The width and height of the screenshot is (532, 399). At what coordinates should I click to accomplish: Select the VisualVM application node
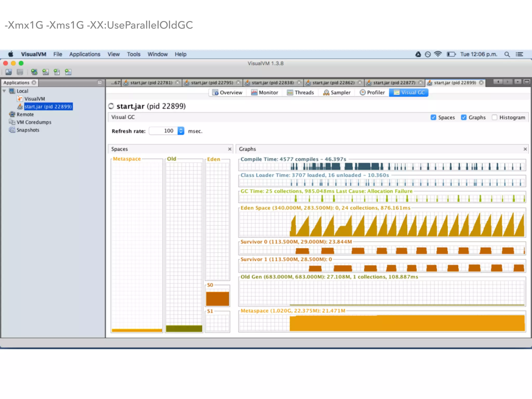tap(31, 99)
